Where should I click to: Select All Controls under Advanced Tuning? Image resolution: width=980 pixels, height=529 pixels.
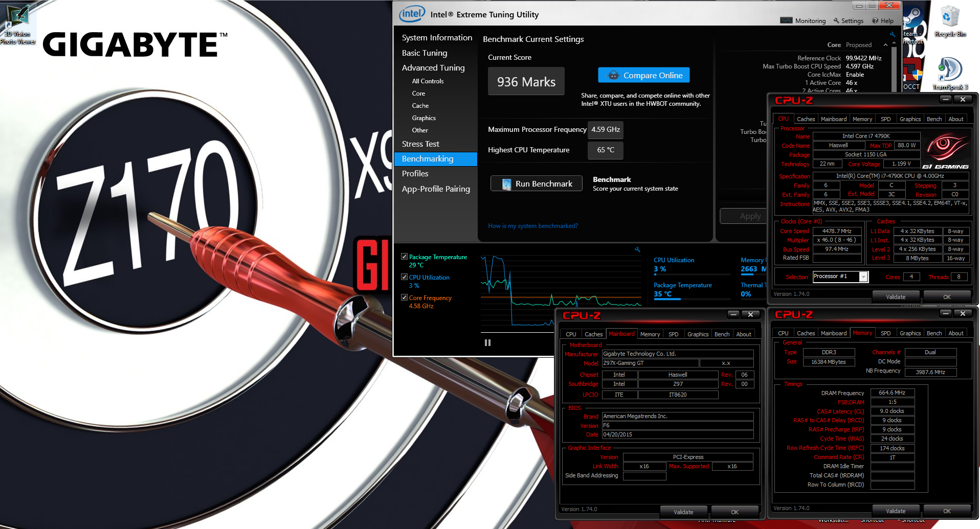click(428, 81)
